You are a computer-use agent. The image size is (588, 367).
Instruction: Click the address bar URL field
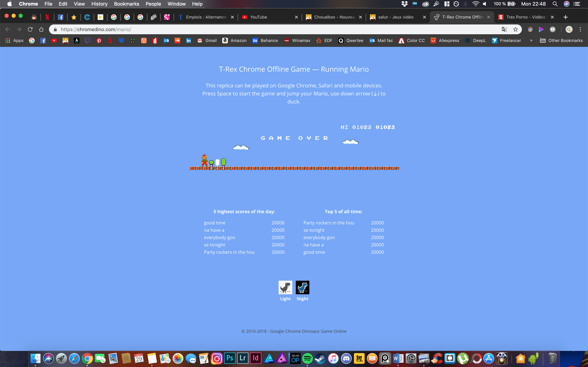(x=267, y=29)
